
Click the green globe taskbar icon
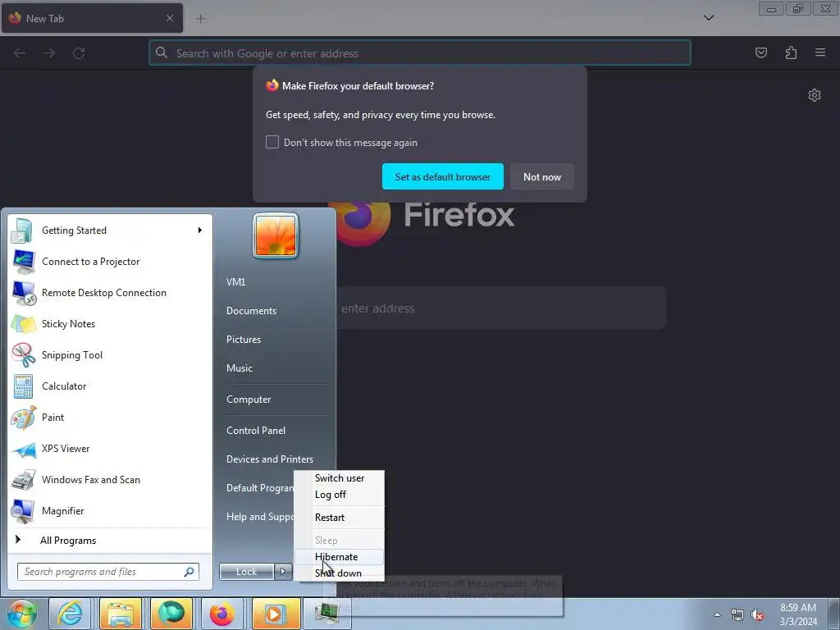[x=171, y=614]
